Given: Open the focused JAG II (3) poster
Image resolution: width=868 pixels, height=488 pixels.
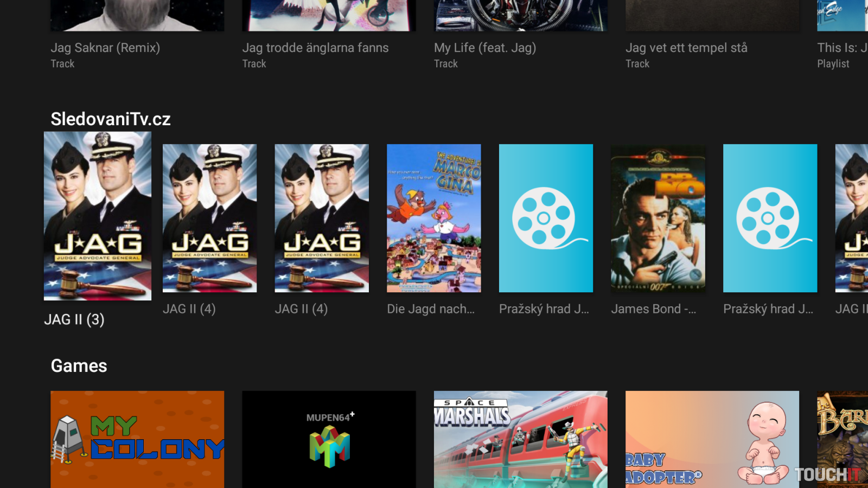Looking at the screenshot, I should 98,216.
